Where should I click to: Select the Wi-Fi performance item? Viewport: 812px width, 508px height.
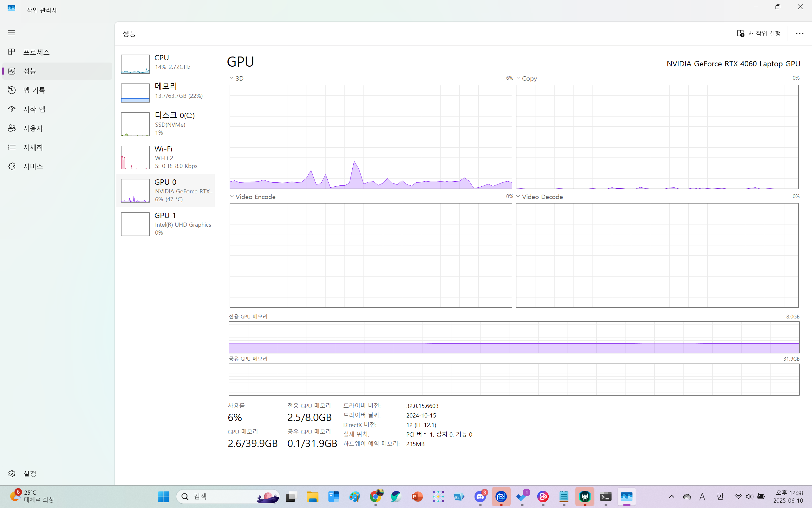pos(166,157)
